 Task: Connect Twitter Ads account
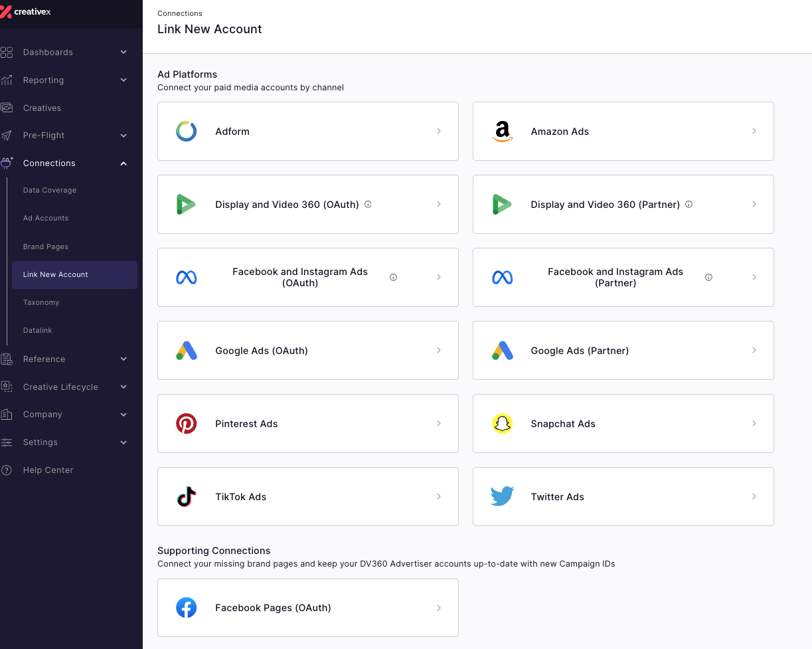click(x=623, y=497)
